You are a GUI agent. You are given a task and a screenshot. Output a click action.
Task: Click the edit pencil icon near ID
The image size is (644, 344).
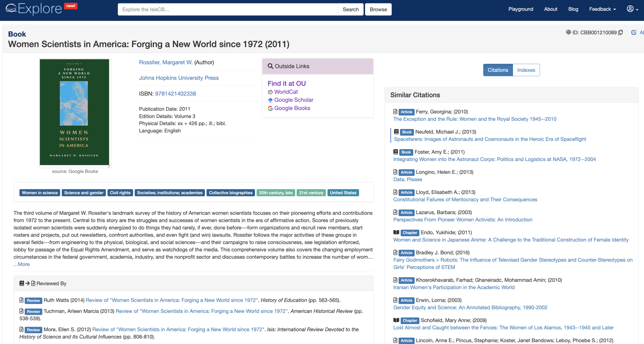click(x=634, y=32)
